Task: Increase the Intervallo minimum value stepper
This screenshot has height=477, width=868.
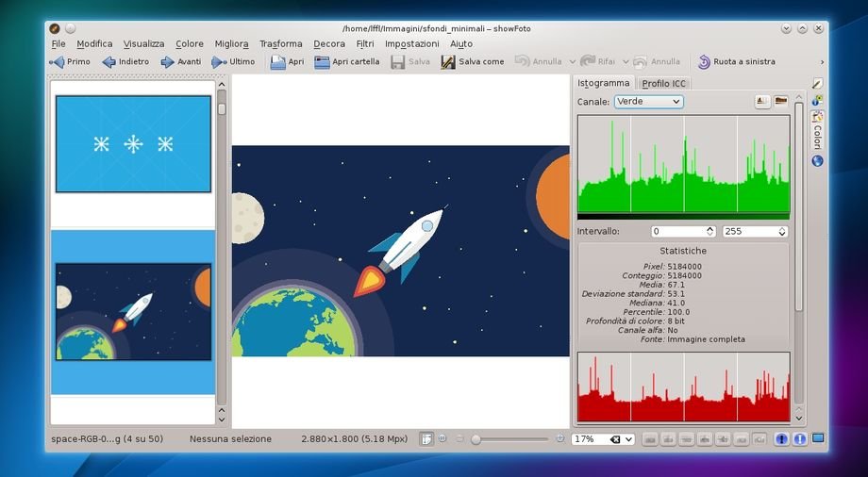Action: pyautogui.click(x=709, y=228)
